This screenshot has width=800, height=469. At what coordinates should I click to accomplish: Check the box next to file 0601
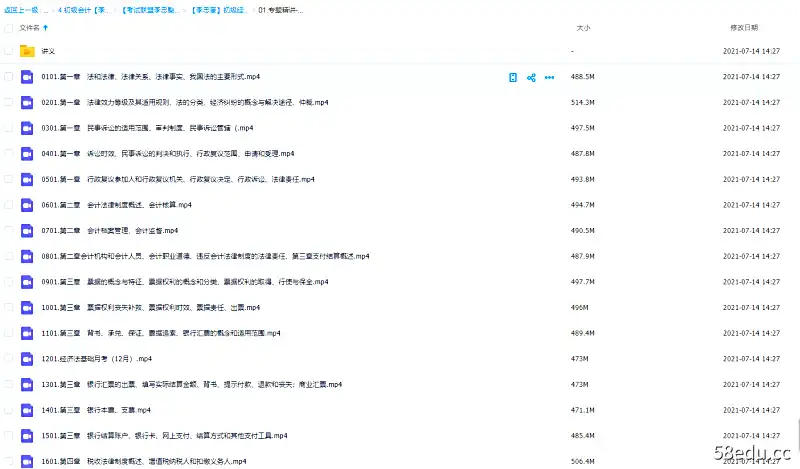9,205
